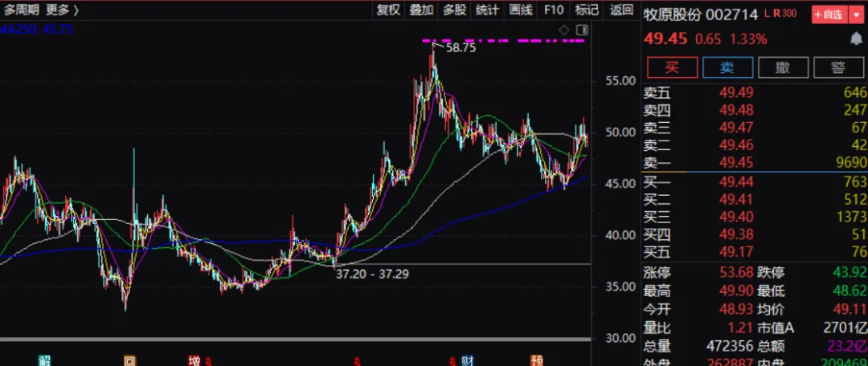Select 叠加 overlay in the toolbar

pos(421,10)
